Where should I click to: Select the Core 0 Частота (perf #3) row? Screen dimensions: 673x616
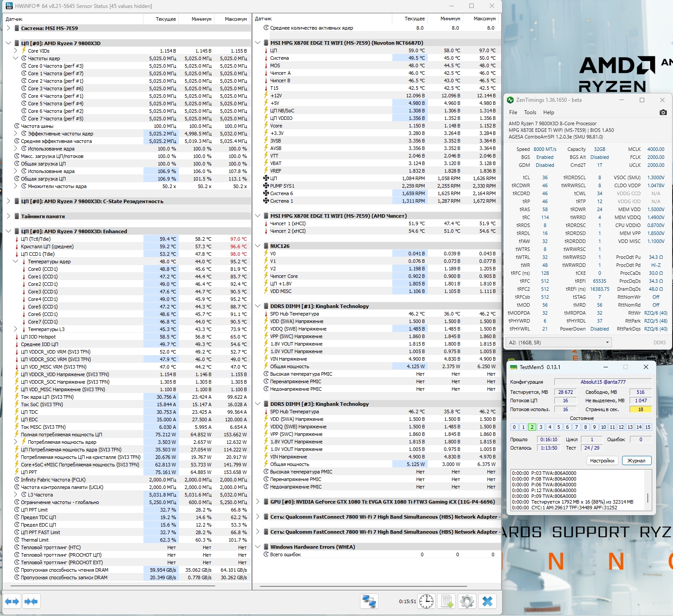[126, 66]
